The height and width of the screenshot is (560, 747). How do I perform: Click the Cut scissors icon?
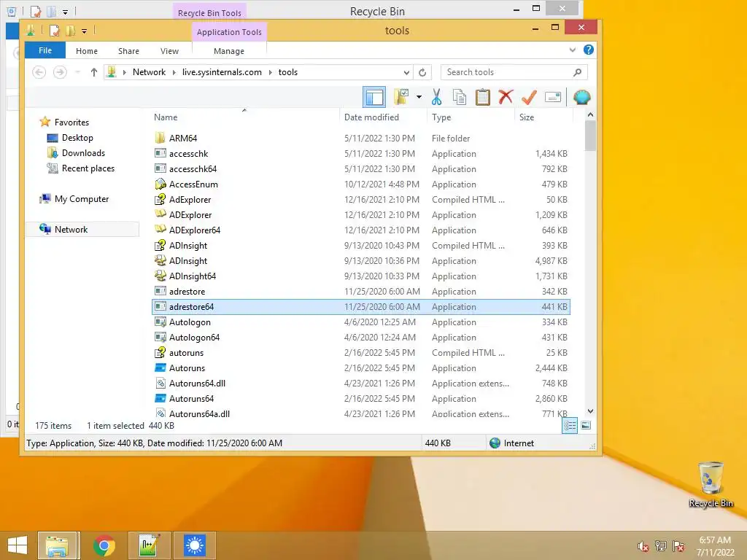pyautogui.click(x=436, y=97)
